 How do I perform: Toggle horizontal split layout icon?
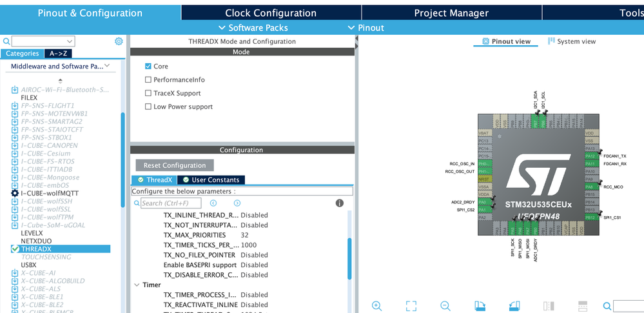pos(583,306)
